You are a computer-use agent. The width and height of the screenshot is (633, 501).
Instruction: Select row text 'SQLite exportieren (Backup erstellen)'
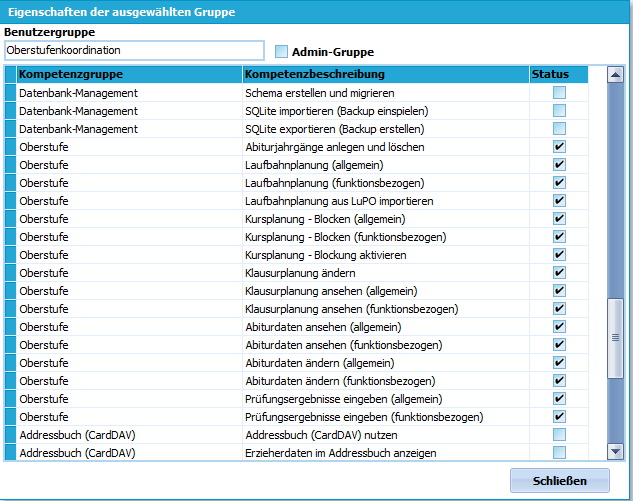[x=335, y=129]
